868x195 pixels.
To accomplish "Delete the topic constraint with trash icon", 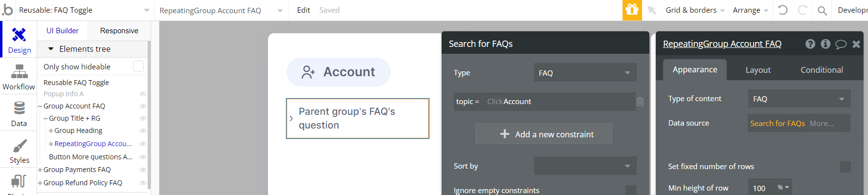I will [x=640, y=102].
